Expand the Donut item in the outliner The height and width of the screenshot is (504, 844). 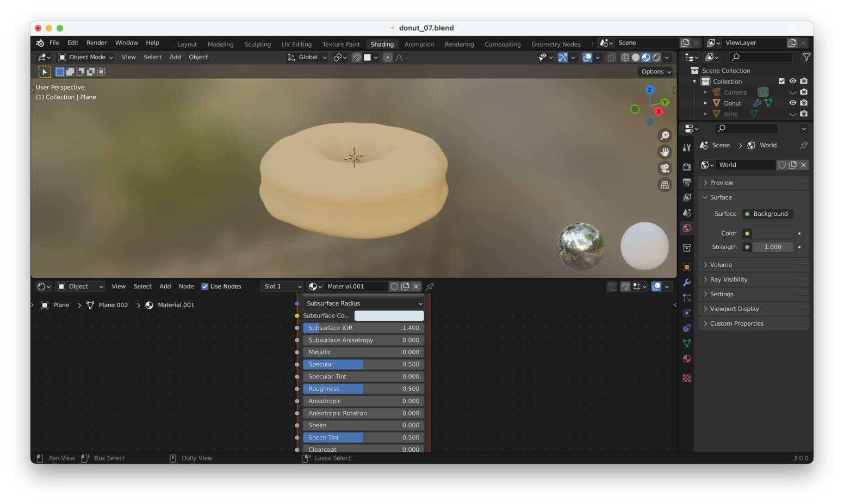(x=705, y=103)
